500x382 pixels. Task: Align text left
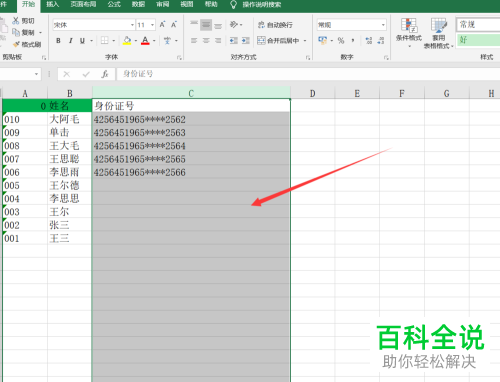pos(194,41)
